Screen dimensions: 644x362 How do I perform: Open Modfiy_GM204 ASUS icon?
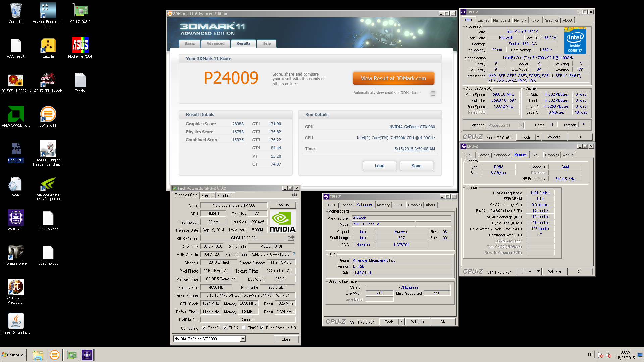[80, 48]
